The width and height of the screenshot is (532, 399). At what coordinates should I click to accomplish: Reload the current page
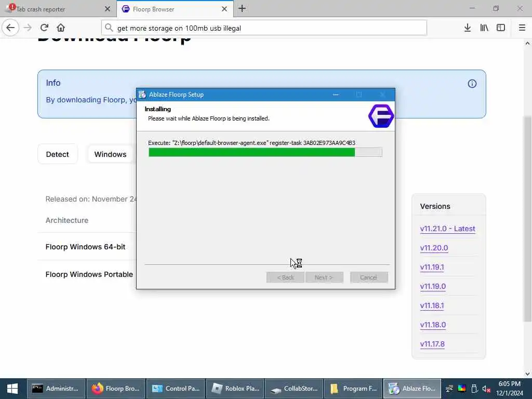click(x=44, y=28)
